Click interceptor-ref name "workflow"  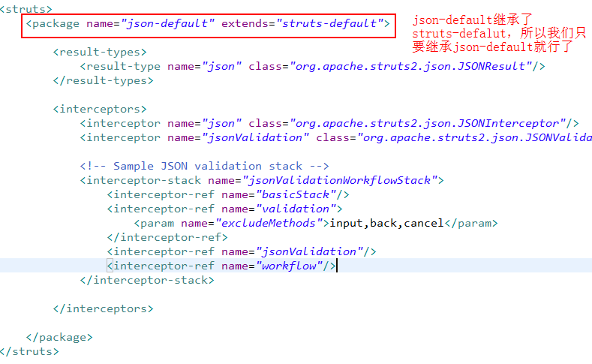tap(289, 266)
